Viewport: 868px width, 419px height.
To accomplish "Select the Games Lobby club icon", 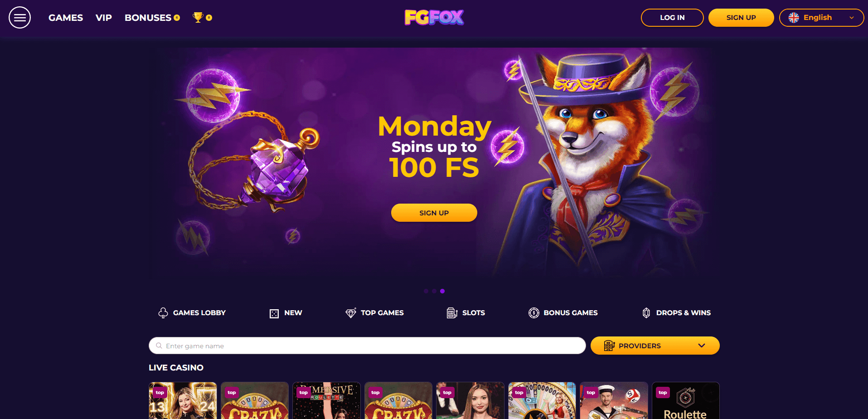I will [163, 313].
